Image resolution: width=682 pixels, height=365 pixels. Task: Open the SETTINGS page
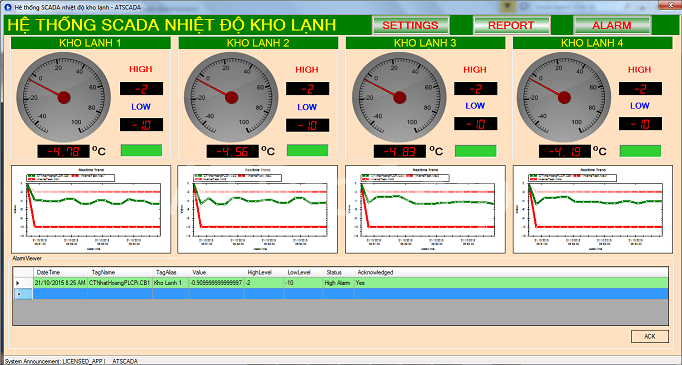coord(411,25)
